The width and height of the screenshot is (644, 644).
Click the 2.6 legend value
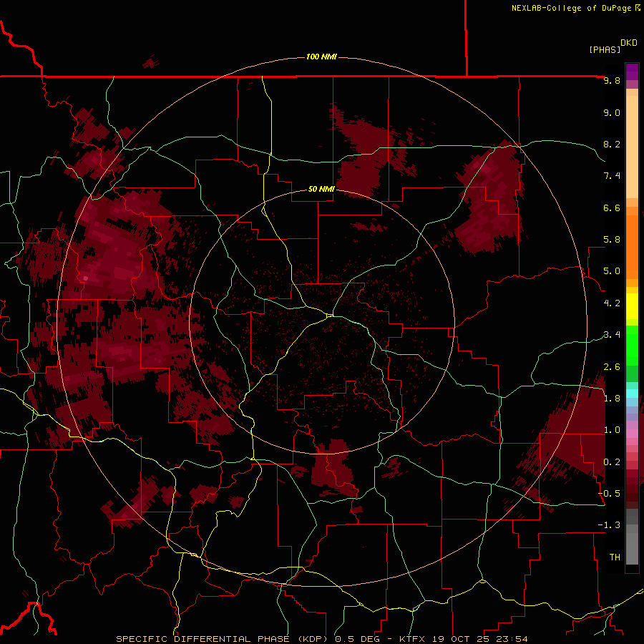click(612, 367)
